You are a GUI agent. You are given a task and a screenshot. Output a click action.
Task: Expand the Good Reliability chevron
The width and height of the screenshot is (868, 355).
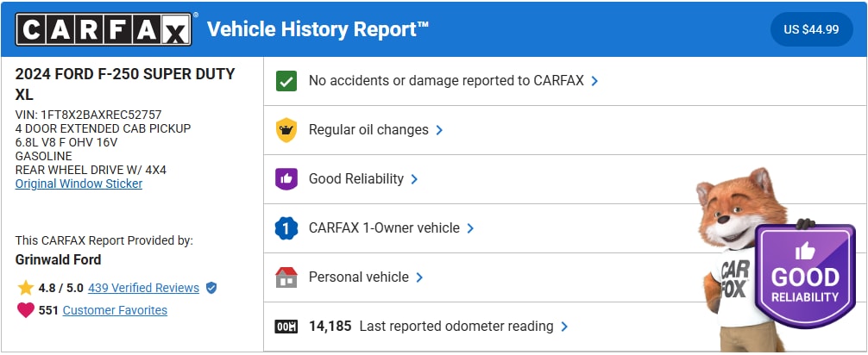click(x=414, y=179)
